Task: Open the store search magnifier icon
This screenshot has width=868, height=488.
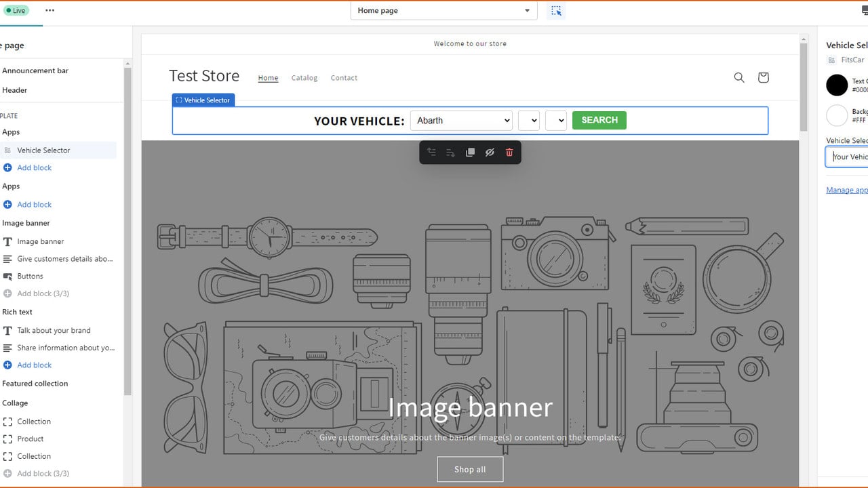Action: click(739, 77)
